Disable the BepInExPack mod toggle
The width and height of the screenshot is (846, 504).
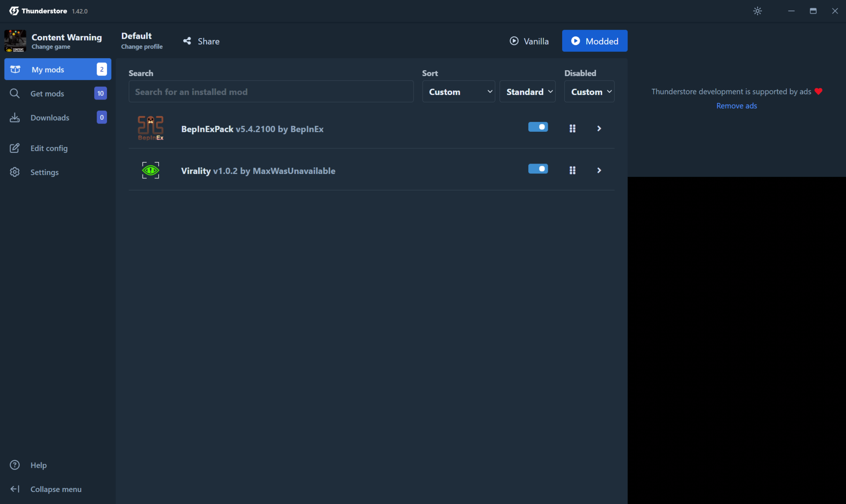(x=538, y=127)
